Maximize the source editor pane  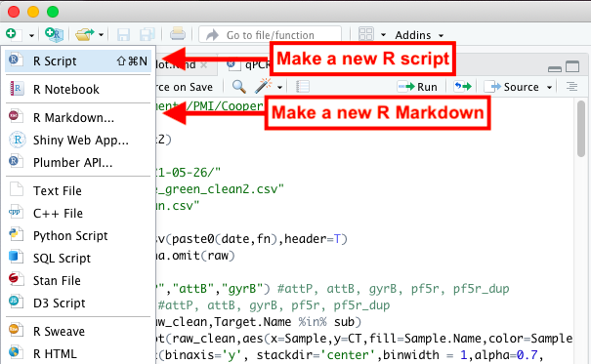tap(572, 66)
